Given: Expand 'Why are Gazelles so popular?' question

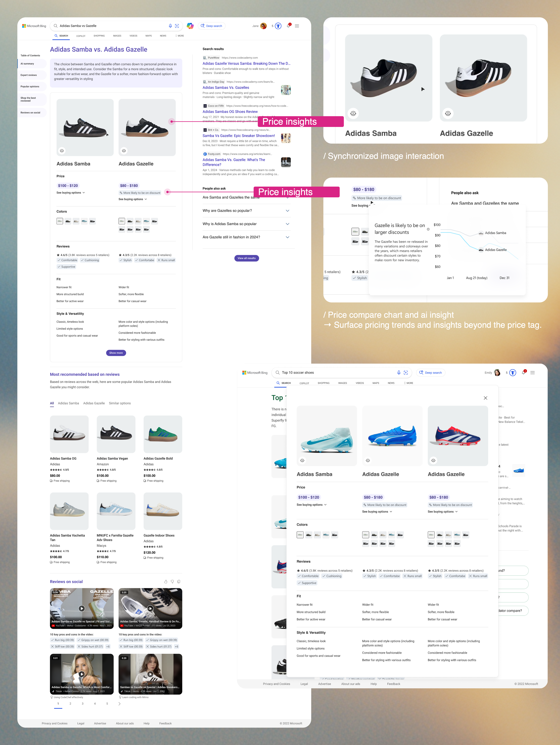Looking at the screenshot, I should click(x=246, y=211).
